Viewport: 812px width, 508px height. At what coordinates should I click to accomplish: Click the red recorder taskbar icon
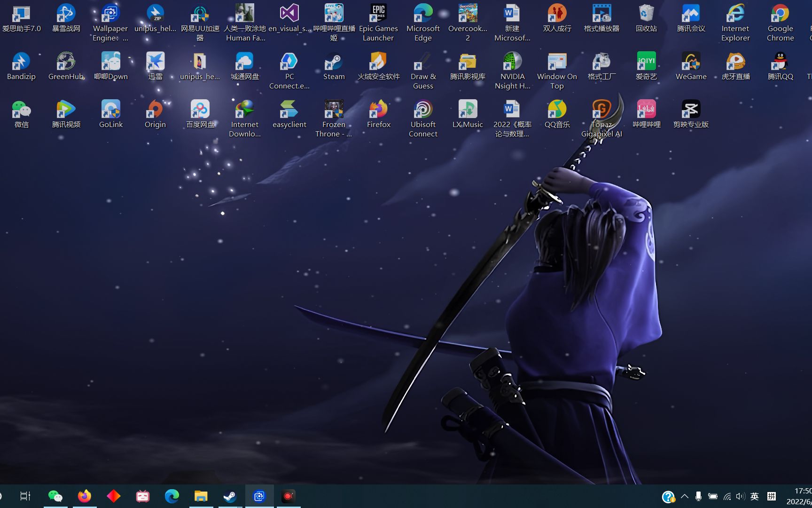tap(289, 496)
